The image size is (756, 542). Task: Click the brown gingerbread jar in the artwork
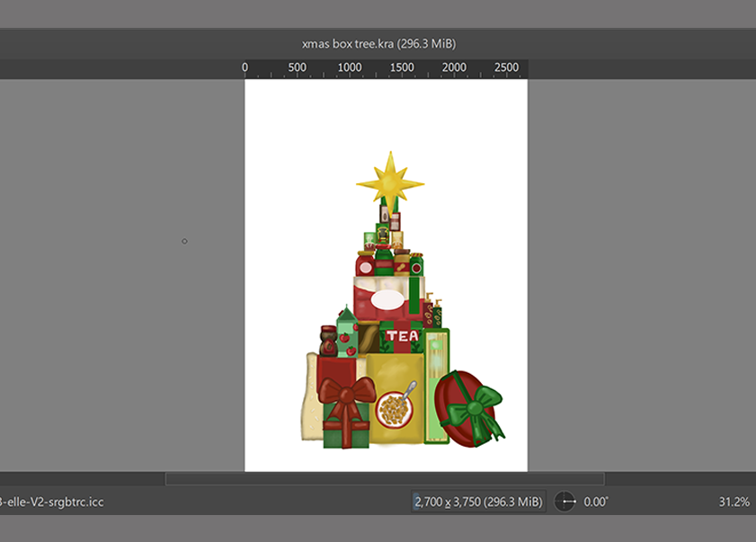(x=328, y=342)
